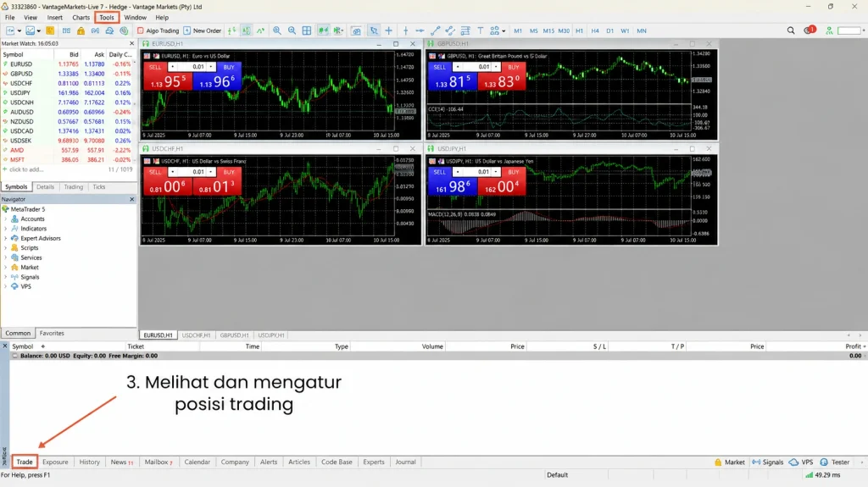
Task: Open the Calendar tab in Toolbox
Action: click(197, 462)
